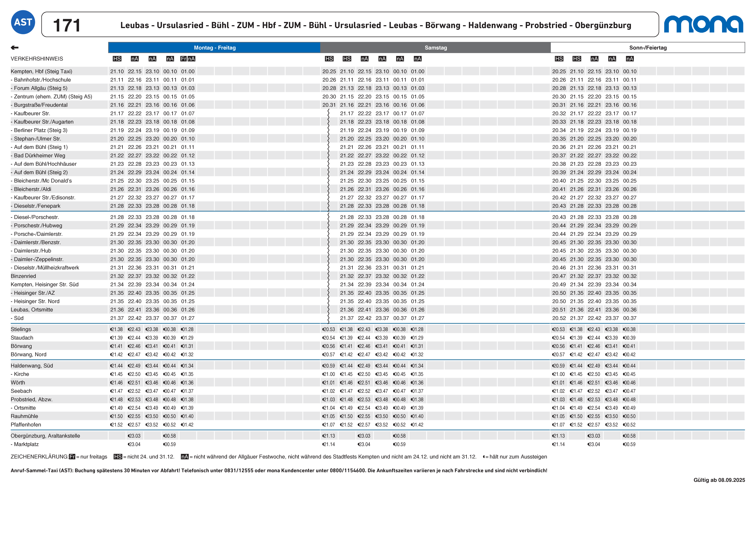
Task: Click the stop Leubas, Ortsmitte
Action: tap(32, 310)
